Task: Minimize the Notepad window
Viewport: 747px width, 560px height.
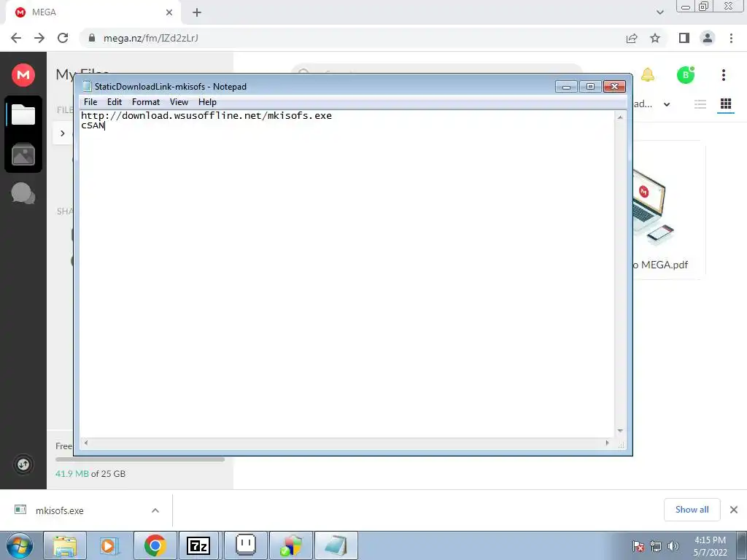Action: coord(566,87)
